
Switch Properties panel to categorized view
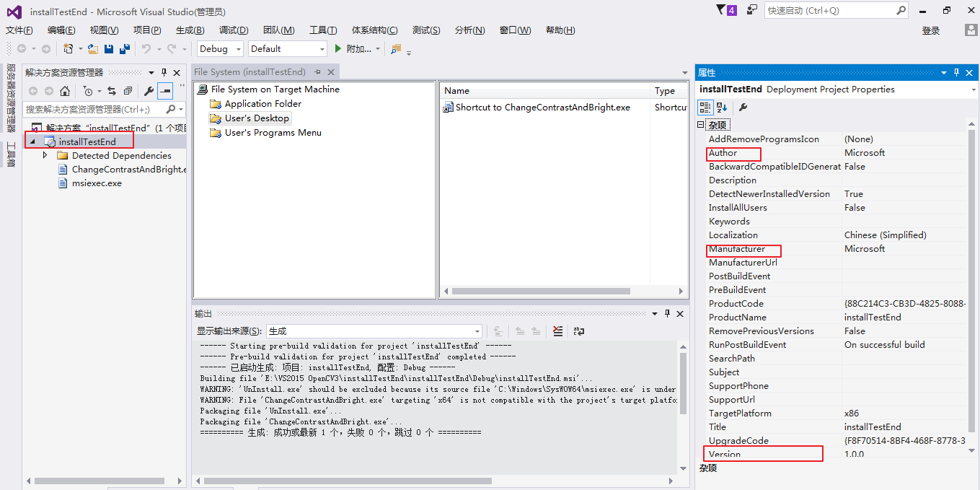point(705,106)
